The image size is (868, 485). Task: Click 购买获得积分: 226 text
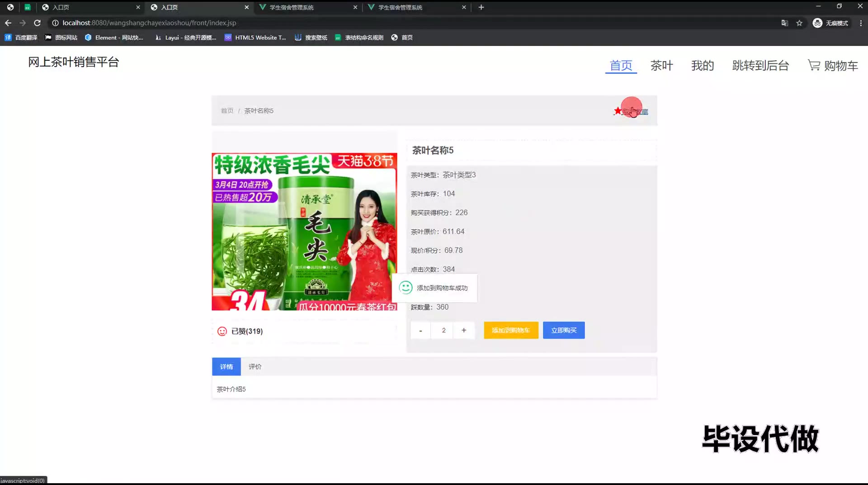[x=439, y=213]
